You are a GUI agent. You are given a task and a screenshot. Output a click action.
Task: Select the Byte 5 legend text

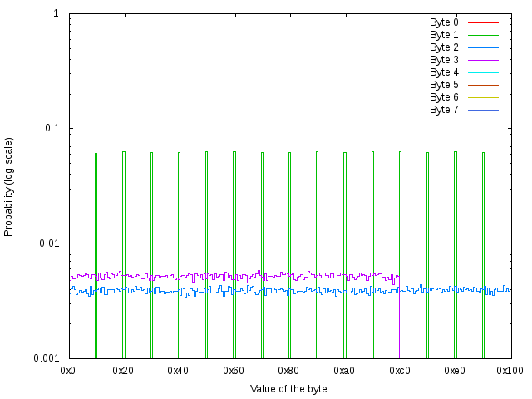click(x=444, y=85)
